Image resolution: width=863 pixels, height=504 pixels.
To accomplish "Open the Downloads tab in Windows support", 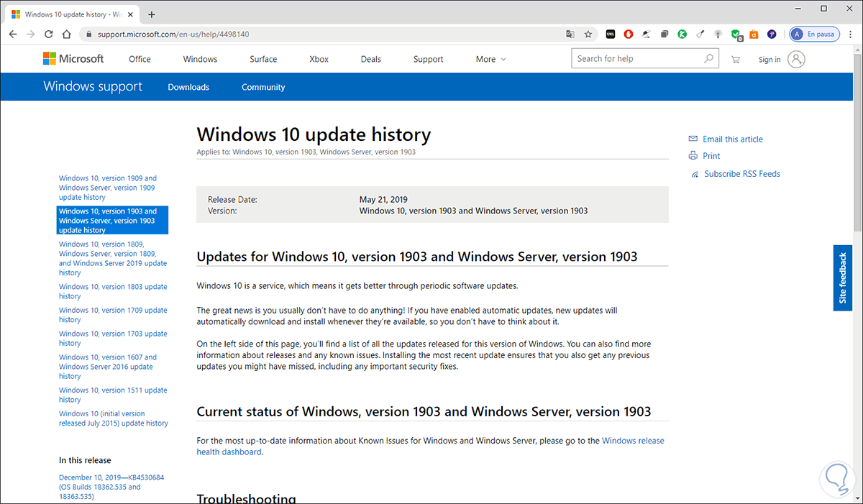I will pyautogui.click(x=188, y=87).
